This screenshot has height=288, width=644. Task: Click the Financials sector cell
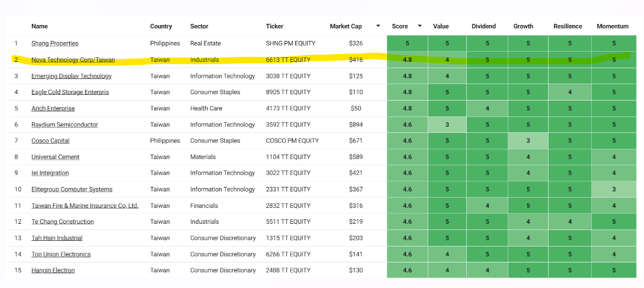[x=204, y=206]
